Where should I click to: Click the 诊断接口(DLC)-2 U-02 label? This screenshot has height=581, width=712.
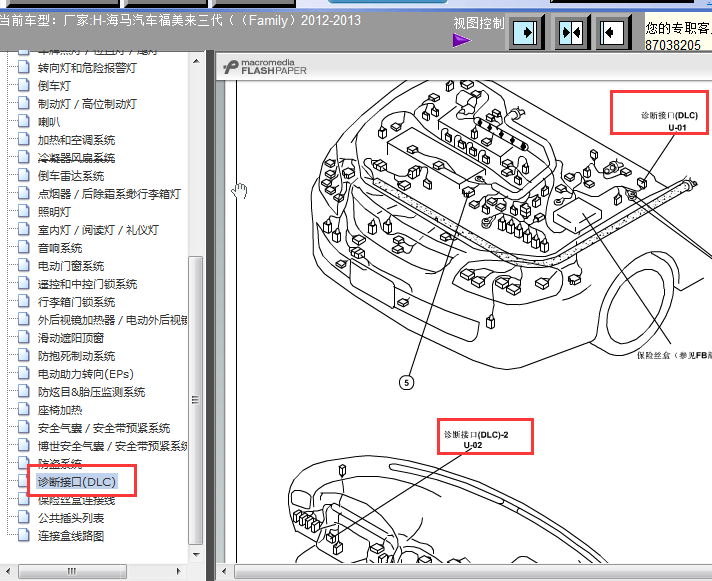pyautogui.click(x=476, y=440)
